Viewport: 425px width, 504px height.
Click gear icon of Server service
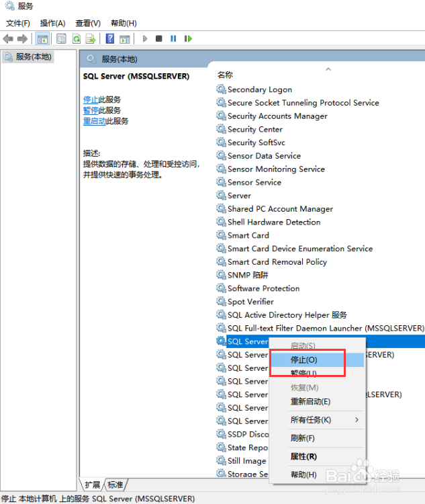pyautogui.click(x=221, y=195)
